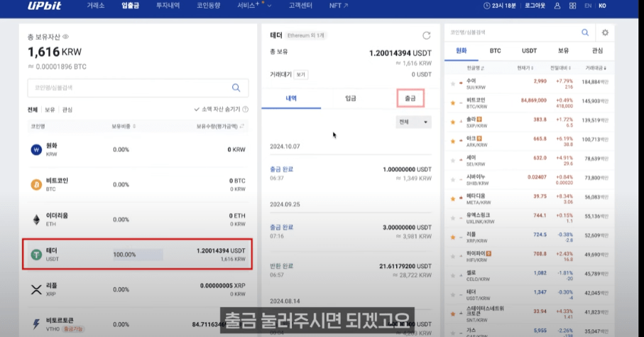Select the 이더리움 ETH coin icon
The image size is (644, 337).
pos(36,220)
